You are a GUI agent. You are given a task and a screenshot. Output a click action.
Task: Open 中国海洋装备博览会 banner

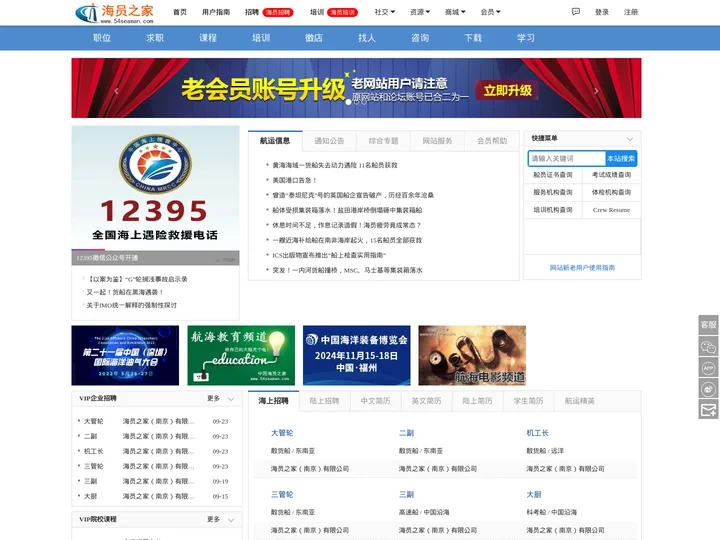357,355
